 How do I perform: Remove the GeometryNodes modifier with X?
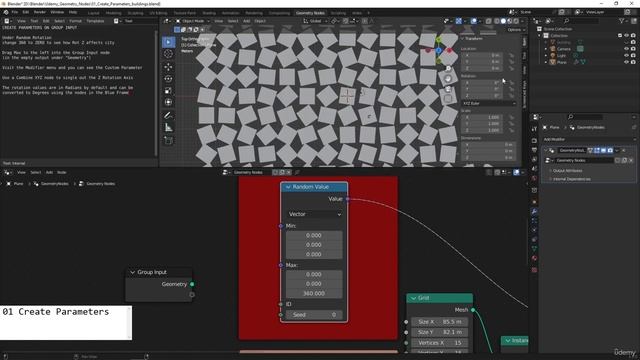623,151
